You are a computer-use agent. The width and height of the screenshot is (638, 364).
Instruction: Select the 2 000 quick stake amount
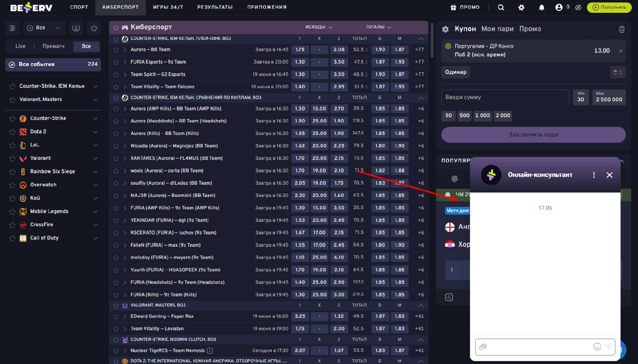(503, 115)
